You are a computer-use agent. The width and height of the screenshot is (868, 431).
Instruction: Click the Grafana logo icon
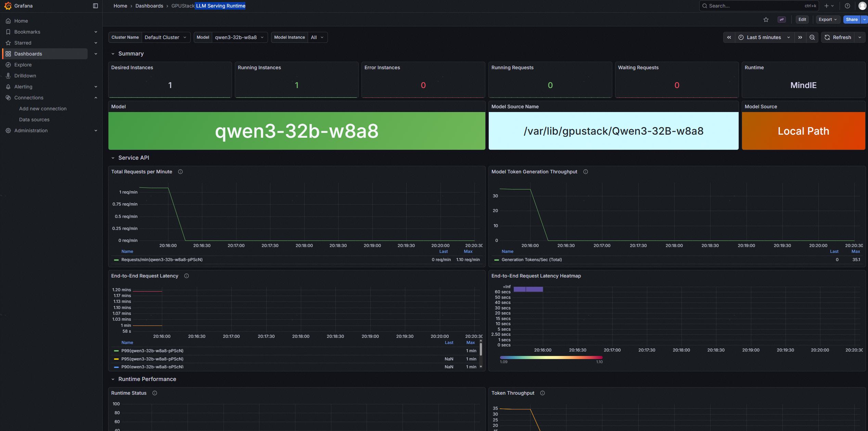click(8, 6)
